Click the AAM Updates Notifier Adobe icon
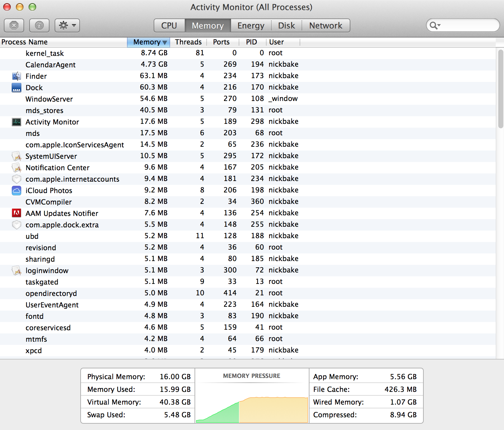 pyautogui.click(x=17, y=213)
